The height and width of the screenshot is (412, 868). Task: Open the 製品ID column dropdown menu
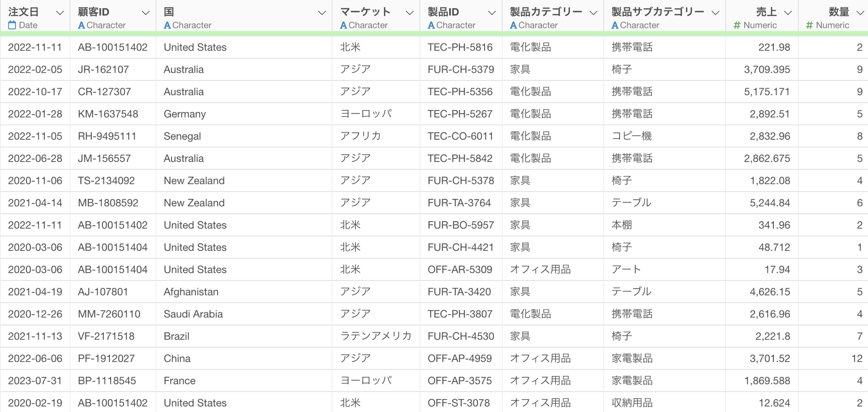click(492, 13)
